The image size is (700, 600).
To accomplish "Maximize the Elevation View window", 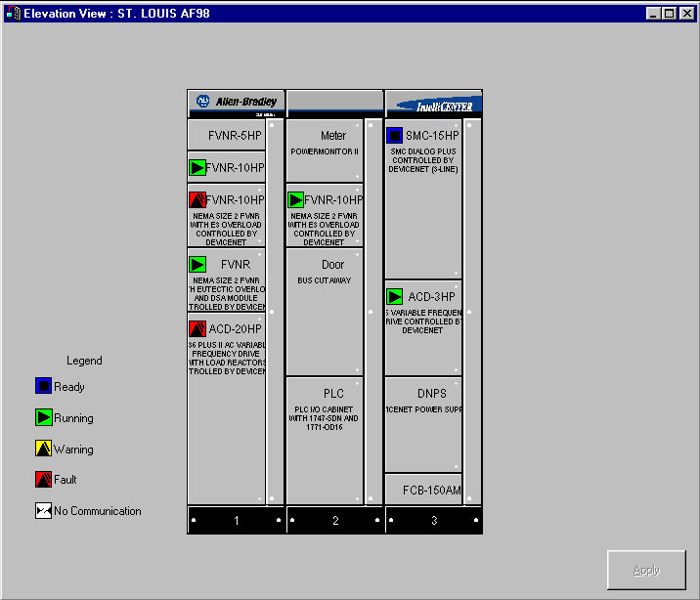I will 669,14.
